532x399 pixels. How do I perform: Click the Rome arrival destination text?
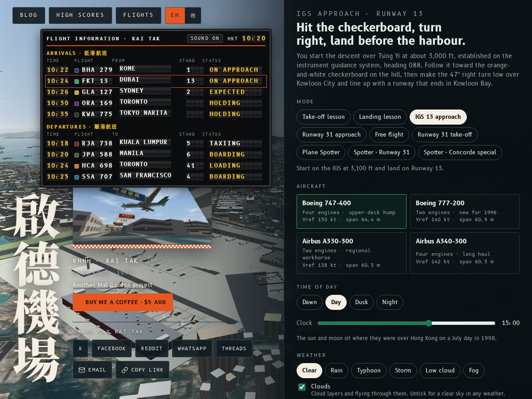tap(127, 69)
